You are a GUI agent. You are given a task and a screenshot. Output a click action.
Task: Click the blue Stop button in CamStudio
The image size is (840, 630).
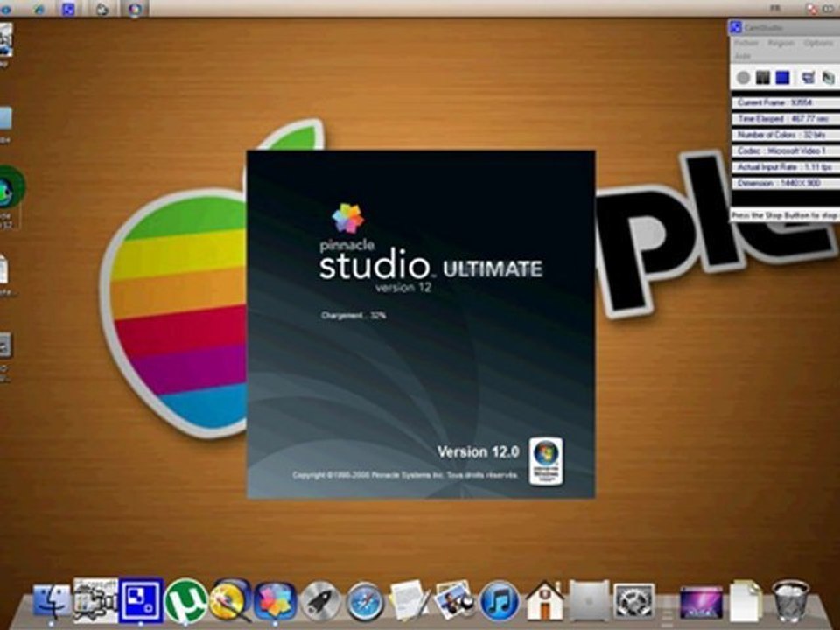pos(782,78)
